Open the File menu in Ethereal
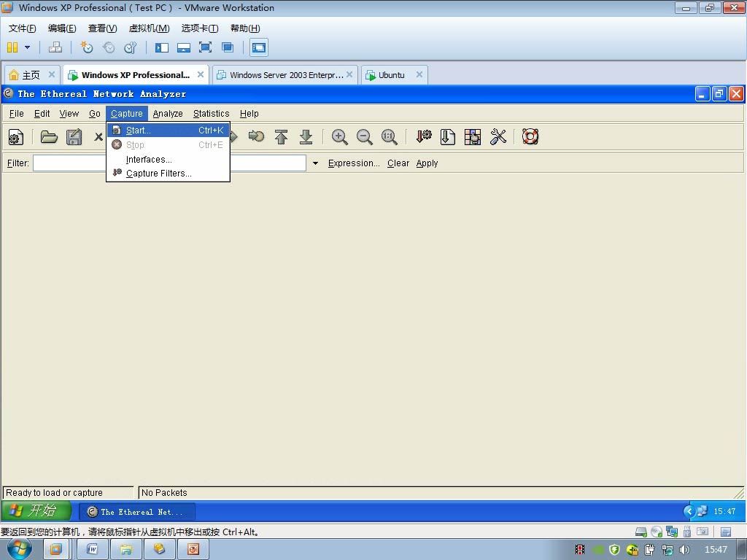 16,113
